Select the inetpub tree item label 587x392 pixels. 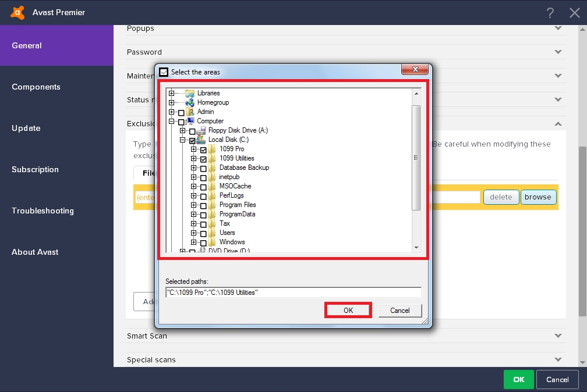coord(229,177)
